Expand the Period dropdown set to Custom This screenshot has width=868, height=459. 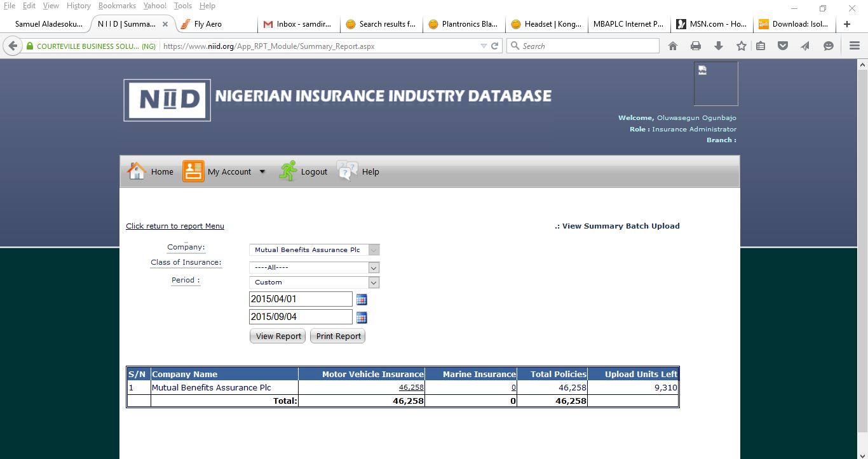point(374,283)
